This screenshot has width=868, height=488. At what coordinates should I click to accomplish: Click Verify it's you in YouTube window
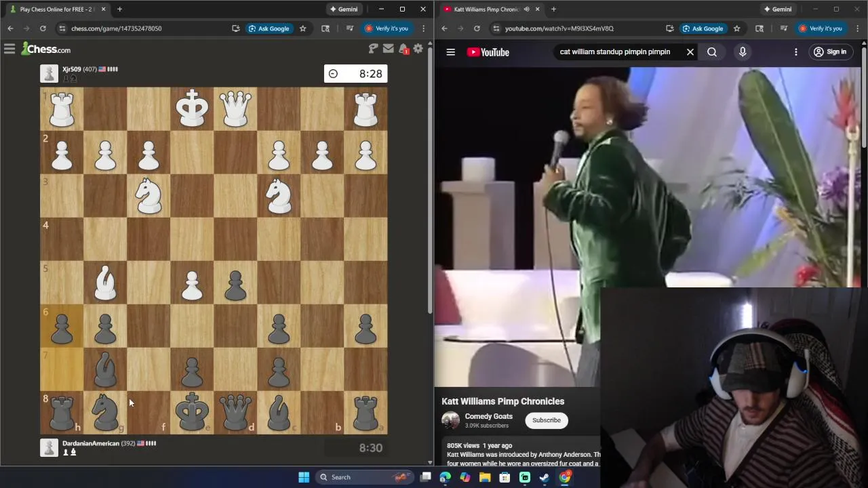[821, 28]
